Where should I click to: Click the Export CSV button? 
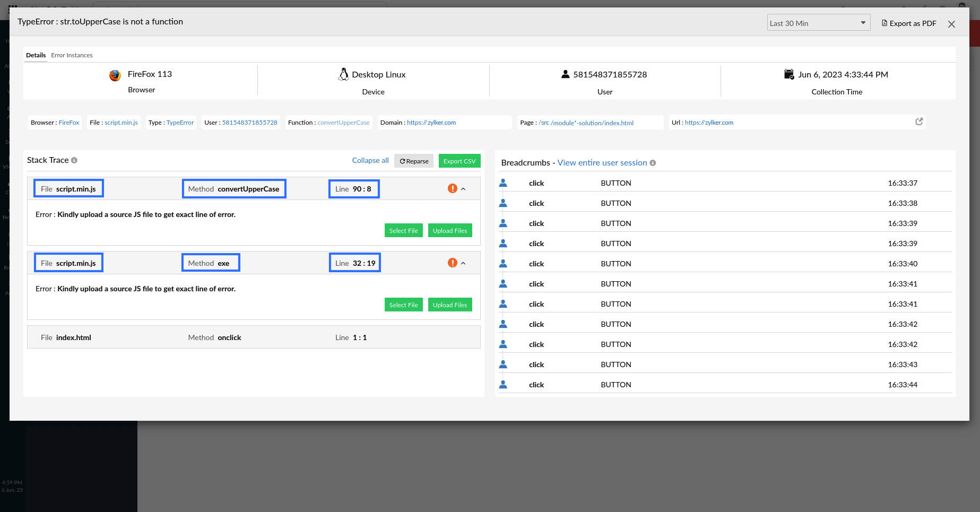click(x=459, y=161)
